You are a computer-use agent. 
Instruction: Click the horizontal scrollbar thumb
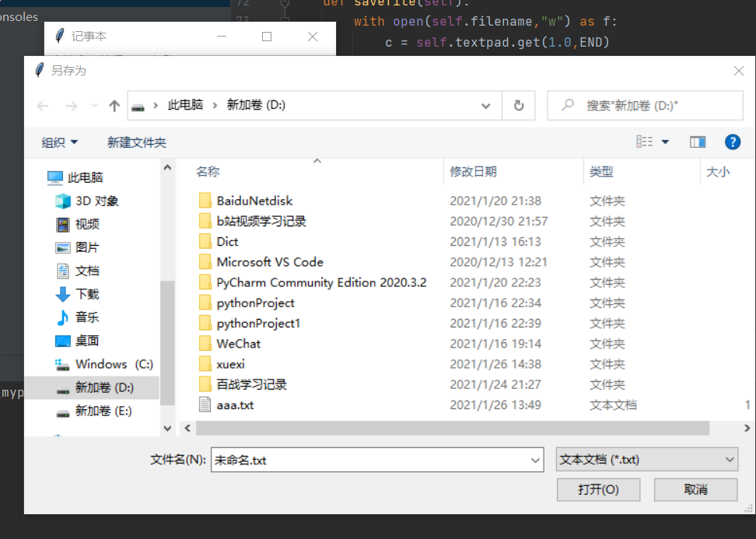pos(452,428)
